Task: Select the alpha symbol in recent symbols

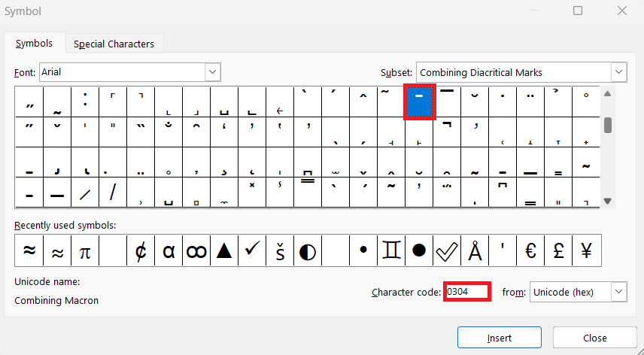Action: click(x=169, y=250)
